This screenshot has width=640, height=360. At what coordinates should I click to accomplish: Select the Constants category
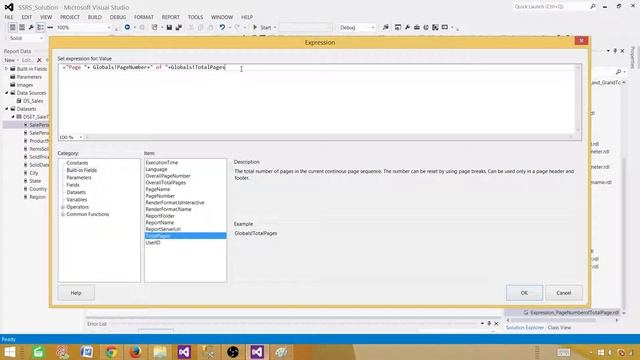click(x=77, y=163)
